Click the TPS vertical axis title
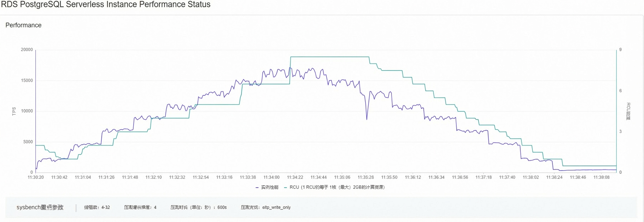 tap(14, 111)
